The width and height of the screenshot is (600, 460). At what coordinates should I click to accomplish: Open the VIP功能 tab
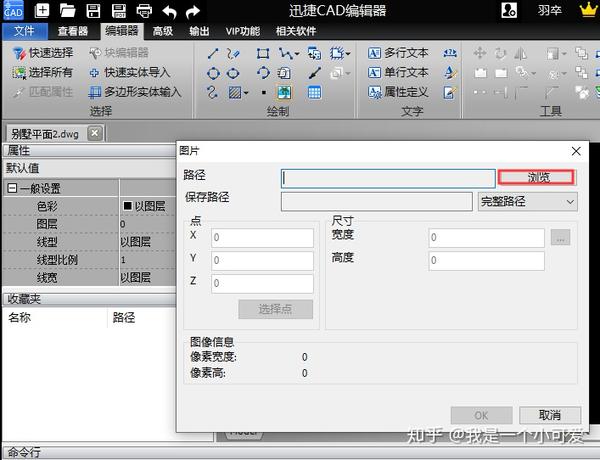pyautogui.click(x=243, y=31)
